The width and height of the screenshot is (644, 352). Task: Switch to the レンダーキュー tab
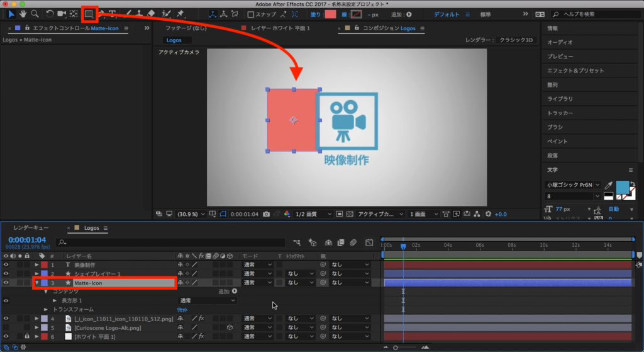tap(31, 228)
